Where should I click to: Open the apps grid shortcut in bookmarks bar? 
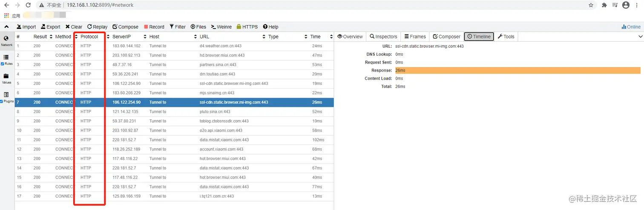click(6, 15)
